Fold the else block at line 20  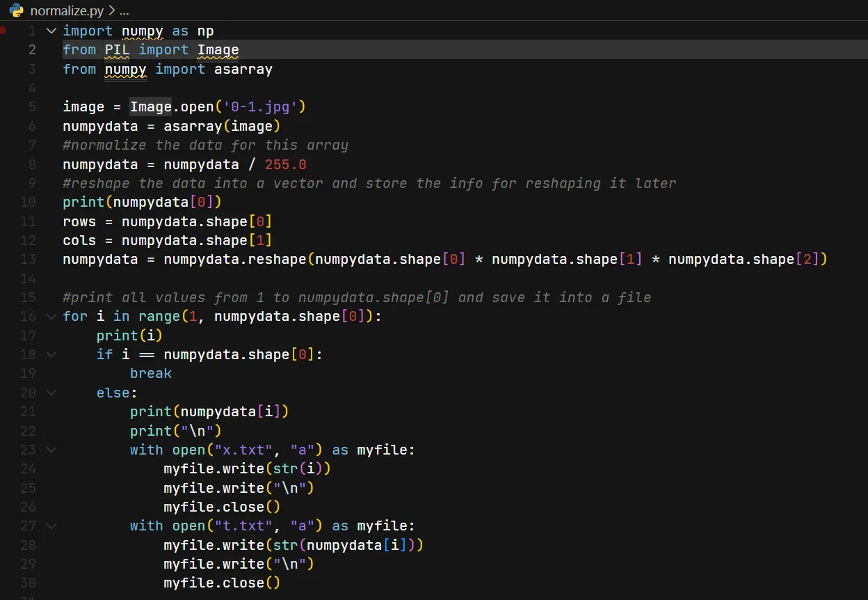point(51,393)
